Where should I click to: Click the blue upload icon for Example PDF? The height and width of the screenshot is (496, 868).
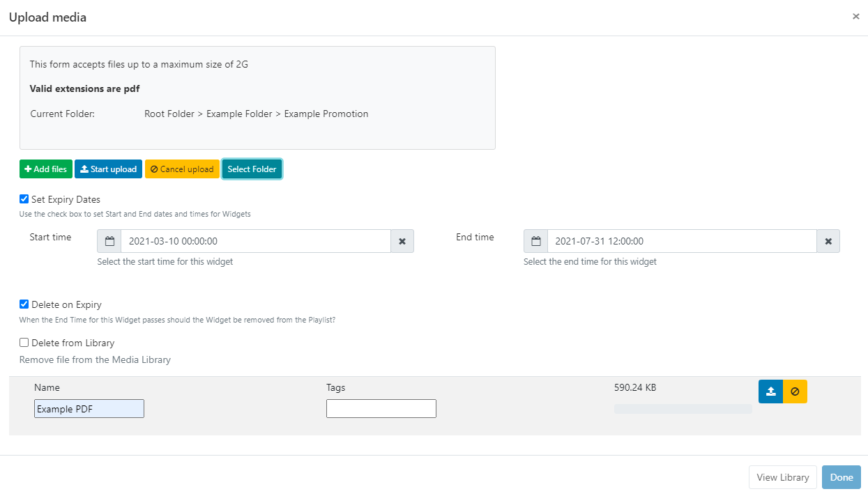pos(770,392)
